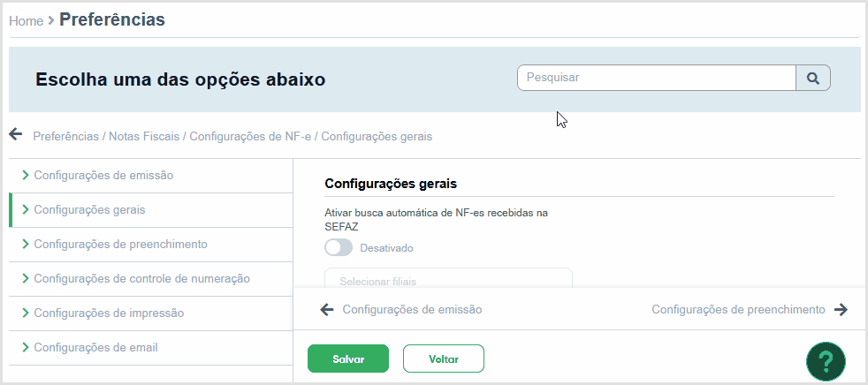868x385 pixels.
Task: Click Preferências in the breadcrumb path
Action: coord(66,136)
